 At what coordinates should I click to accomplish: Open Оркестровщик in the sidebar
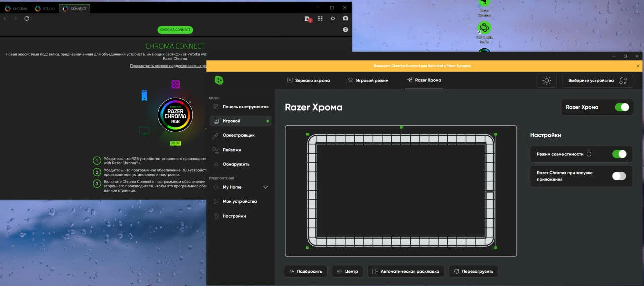pos(240,135)
